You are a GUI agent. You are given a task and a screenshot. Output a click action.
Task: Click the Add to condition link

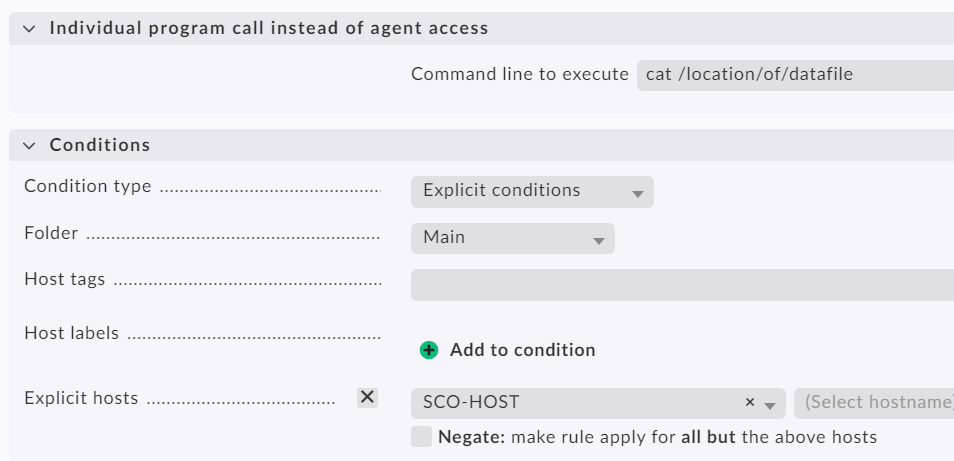522,350
